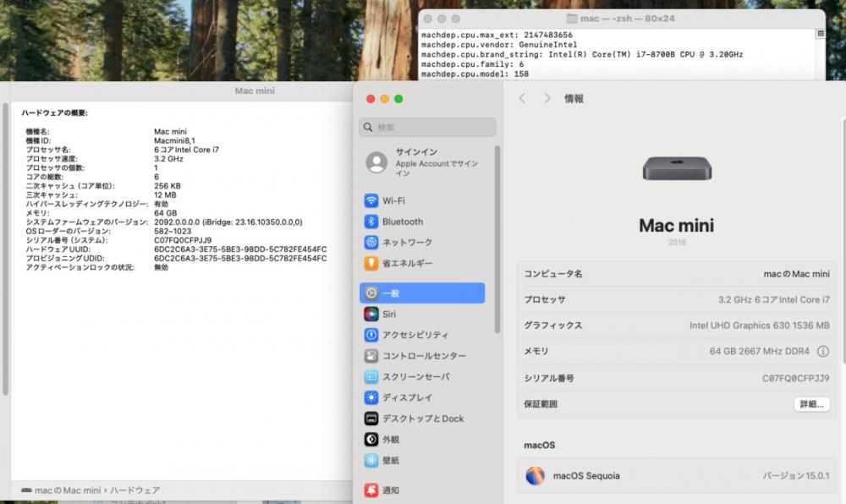Image resolution: width=846 pixels, height=504 pixels.
Task: Select the ディスプレイ sidebar label
Action: pos(408,397)
